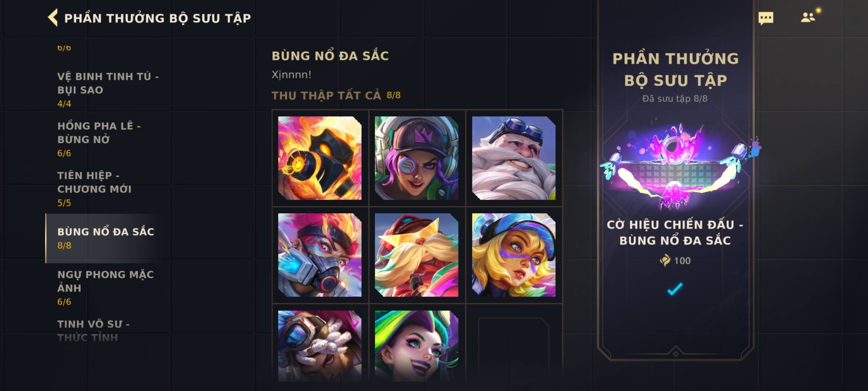This screenshot has width=868, height=391.
Task: Select the green-haired laughing girl portrait
Action: (x=417, y=346)
